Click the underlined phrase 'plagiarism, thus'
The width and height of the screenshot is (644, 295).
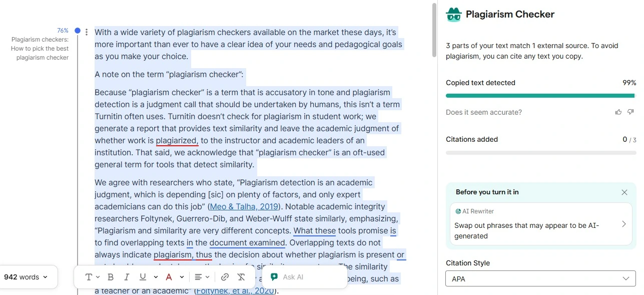(x=183, y=255)
